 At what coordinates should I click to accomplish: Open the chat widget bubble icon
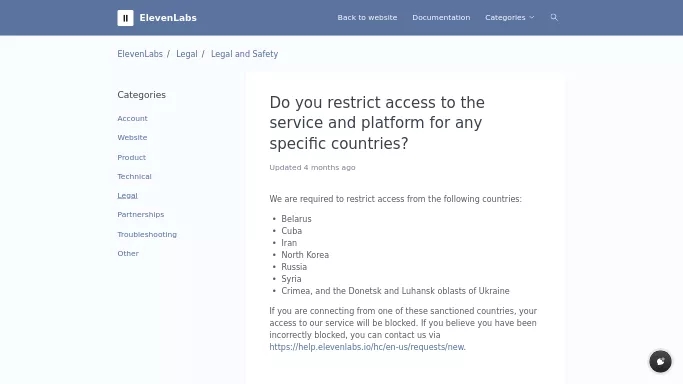(660, 361)
